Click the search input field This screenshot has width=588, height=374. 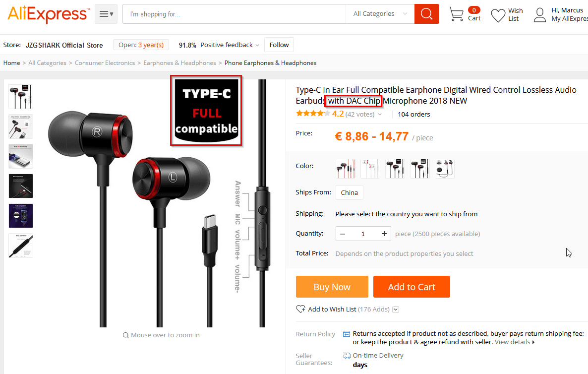click(x=234, y=14)
